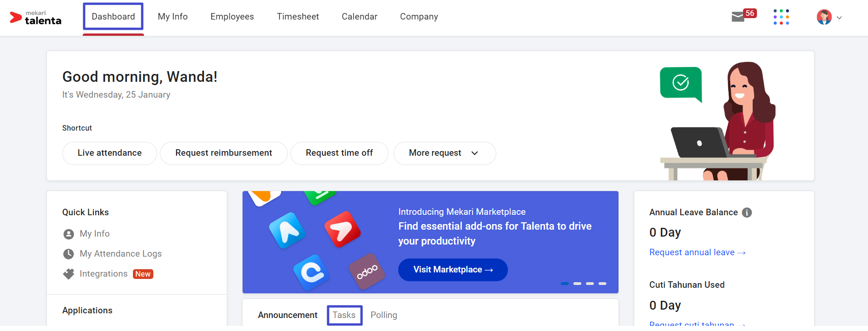The width and height of the screenshot is (868, 331).
Task: Click 'Introducing Mekari Marketplace' banner text
Action: [462, 212]
